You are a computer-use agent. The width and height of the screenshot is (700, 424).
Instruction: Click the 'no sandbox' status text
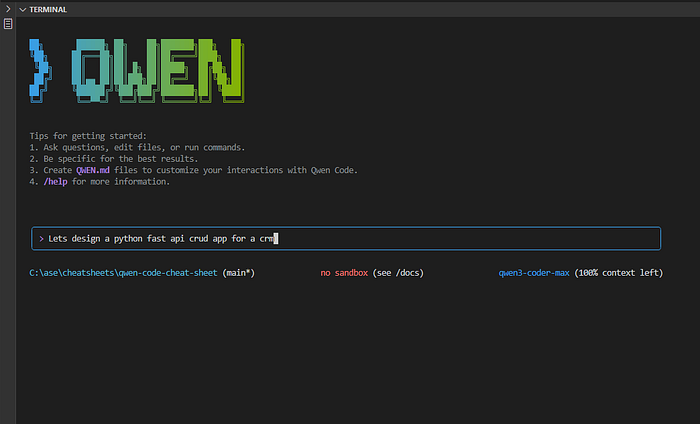click(344, 273)
